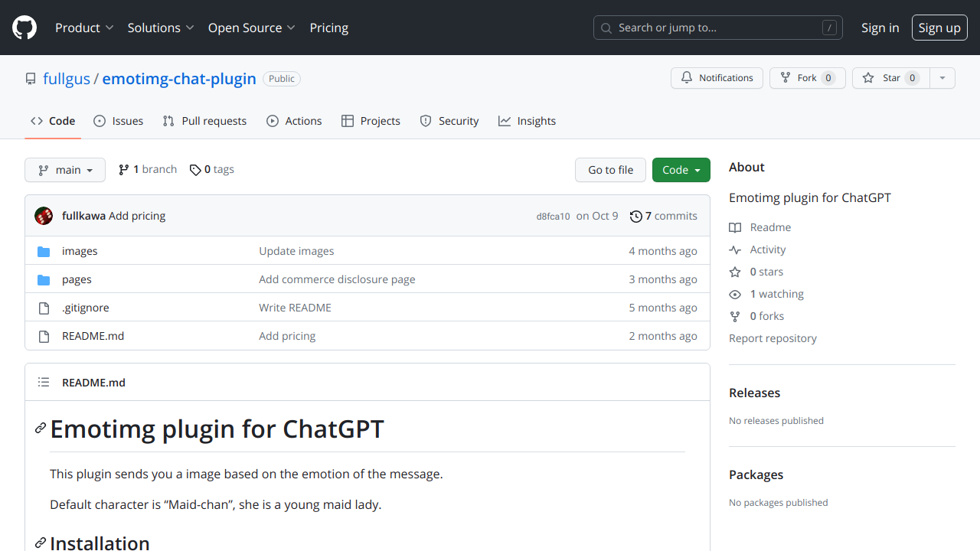Click the fork icon beside 0 forks
This screenshot has width=980, height=551.
(735, 316)
